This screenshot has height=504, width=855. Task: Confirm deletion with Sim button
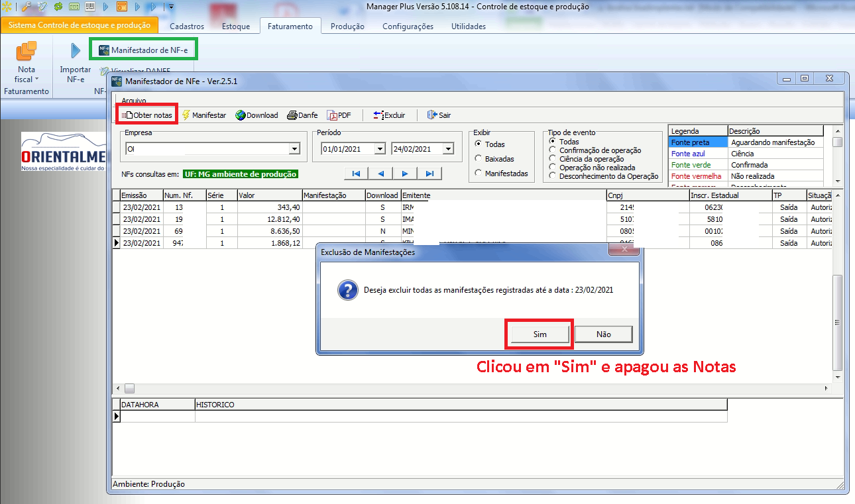pos(540,334)
